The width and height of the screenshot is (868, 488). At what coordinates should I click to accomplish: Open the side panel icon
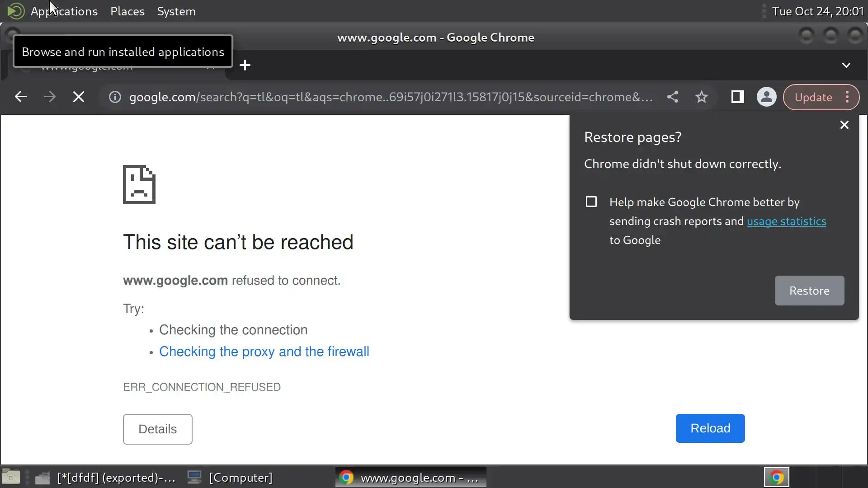point(737,97)
